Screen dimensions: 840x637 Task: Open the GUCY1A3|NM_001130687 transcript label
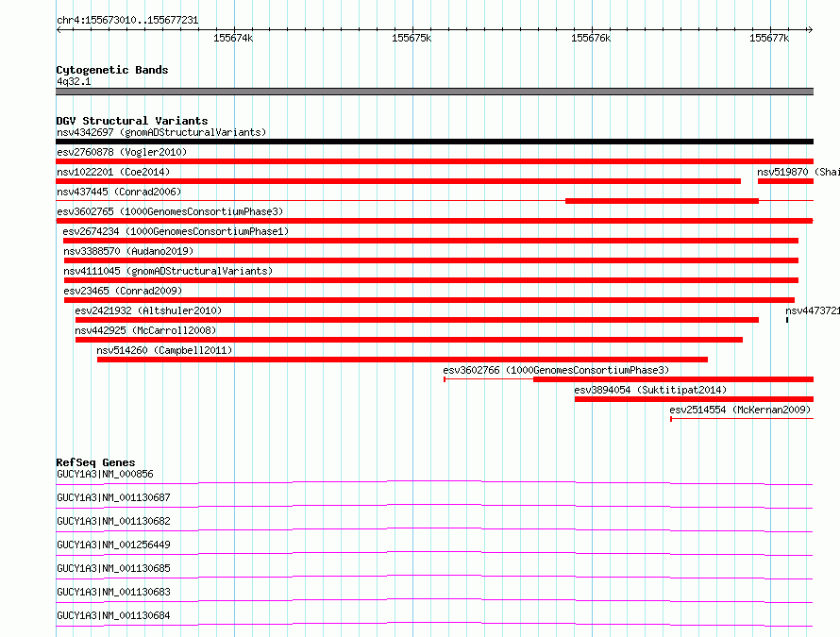(x=113, y=497)
